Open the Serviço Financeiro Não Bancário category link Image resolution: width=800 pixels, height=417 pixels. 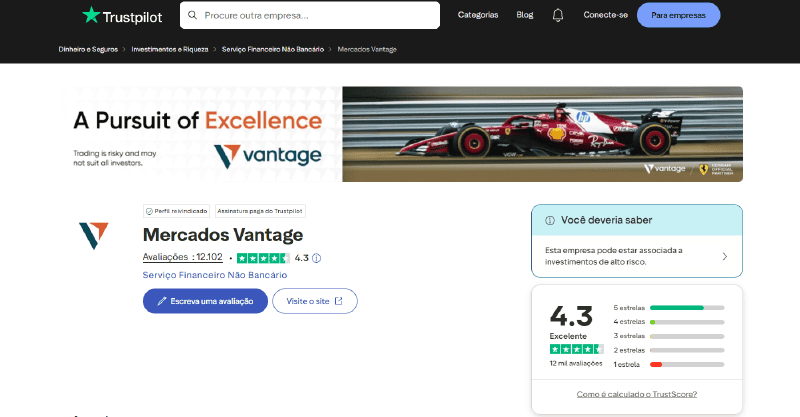click(x=215, y=275)
